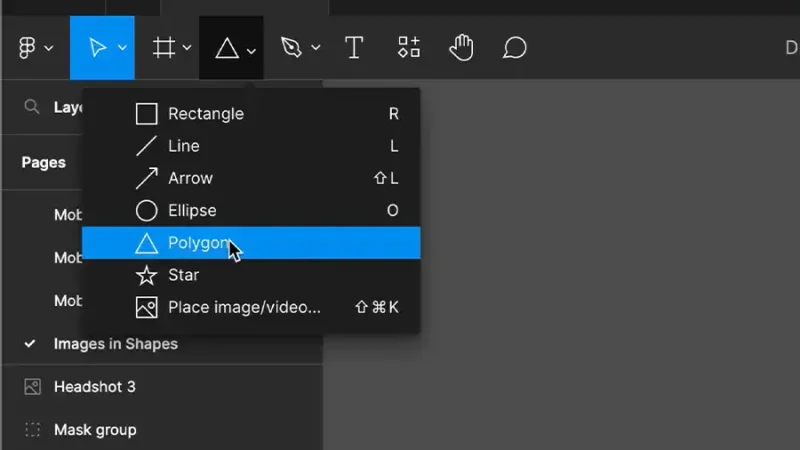Expand the Move tool dropdown chevron
This screenshot has height=450, width=800.
pos(122,48)
